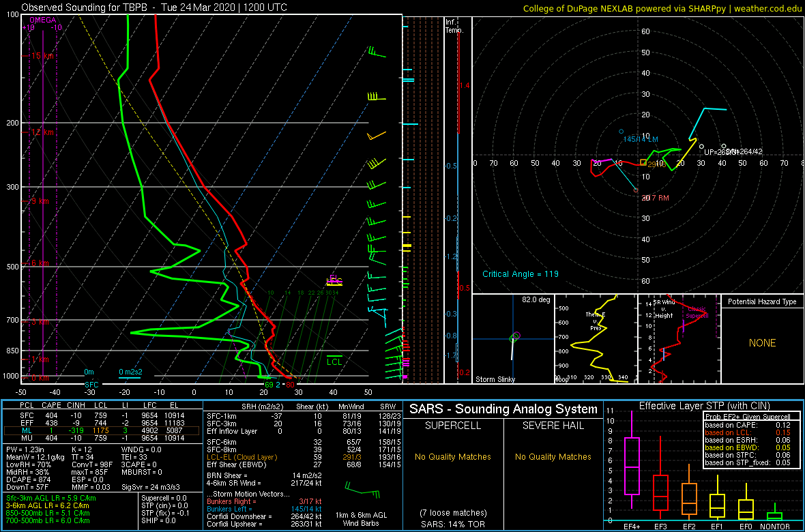Click the 145/14 LM hodograph label
Screen dimensions: 805x532
click(x=641, y=139)
